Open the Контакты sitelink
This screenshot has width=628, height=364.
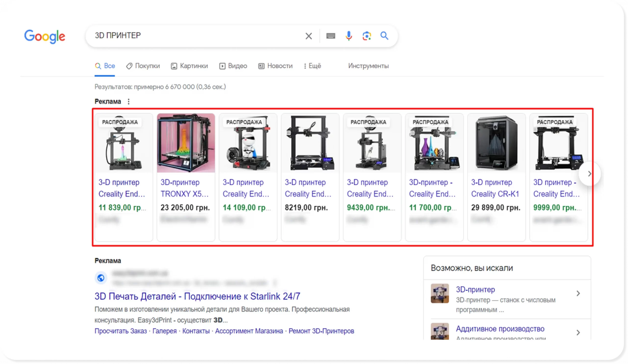click(196, 331)
